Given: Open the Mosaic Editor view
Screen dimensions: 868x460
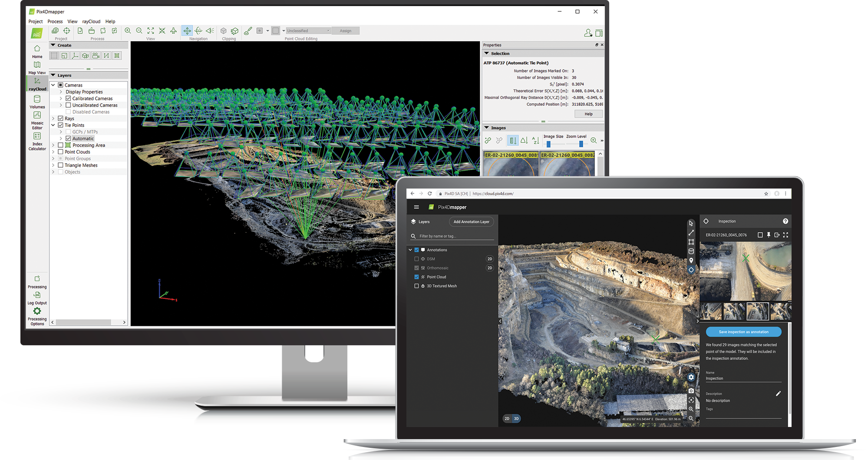Looking at the screenshot, I should coord(37,120).
